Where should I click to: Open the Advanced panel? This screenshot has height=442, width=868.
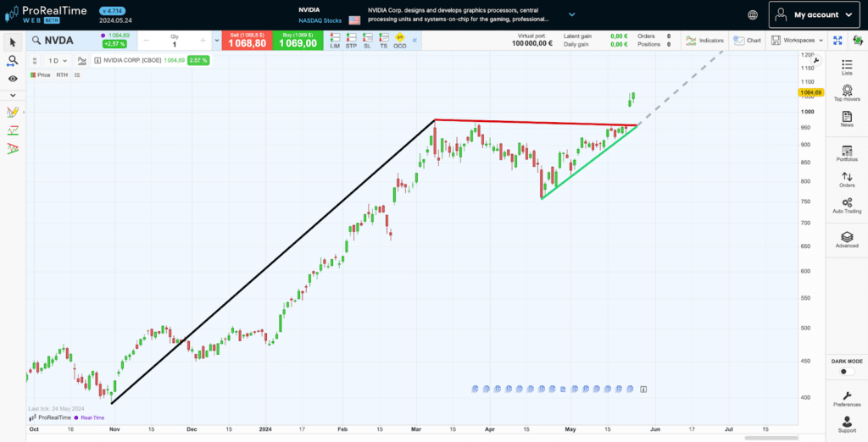coord(847,240)
